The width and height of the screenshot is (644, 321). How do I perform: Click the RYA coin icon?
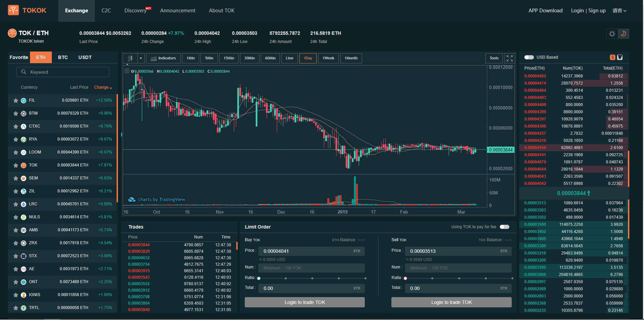(x=24, y=140)
